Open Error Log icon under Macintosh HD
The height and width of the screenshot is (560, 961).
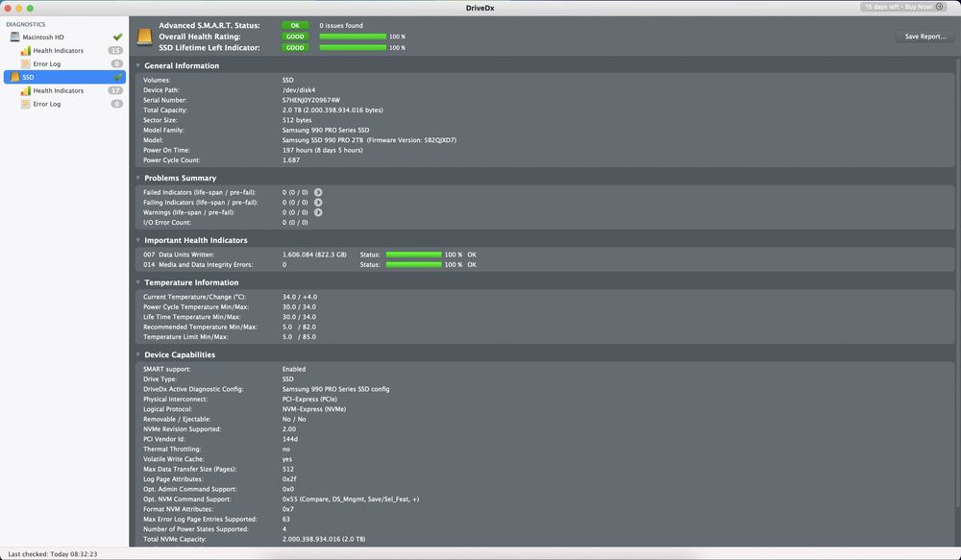25,63
